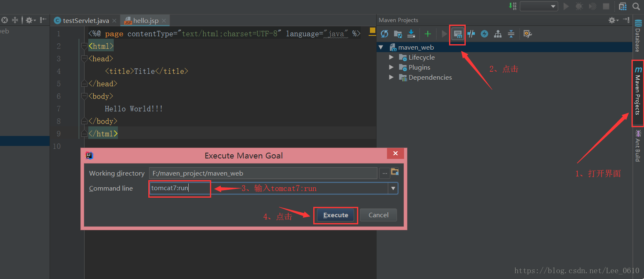
Task: Click Collapse All icon in Maven toolbar
Action: coord(511,34)
